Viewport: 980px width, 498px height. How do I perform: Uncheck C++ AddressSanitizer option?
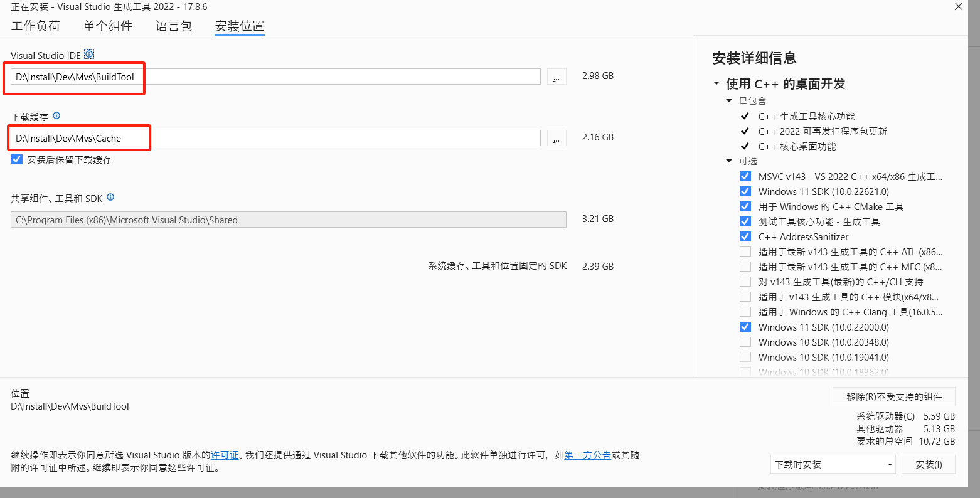[x=745, y=237]
